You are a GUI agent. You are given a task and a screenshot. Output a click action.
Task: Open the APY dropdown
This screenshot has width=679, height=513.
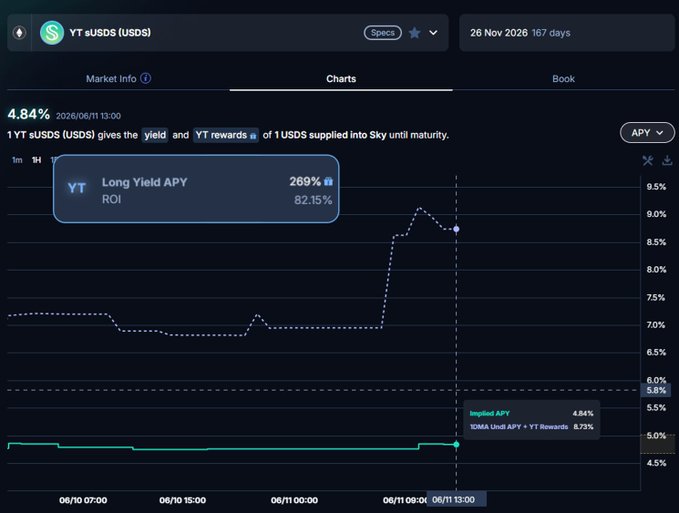(x=647, y=133)
